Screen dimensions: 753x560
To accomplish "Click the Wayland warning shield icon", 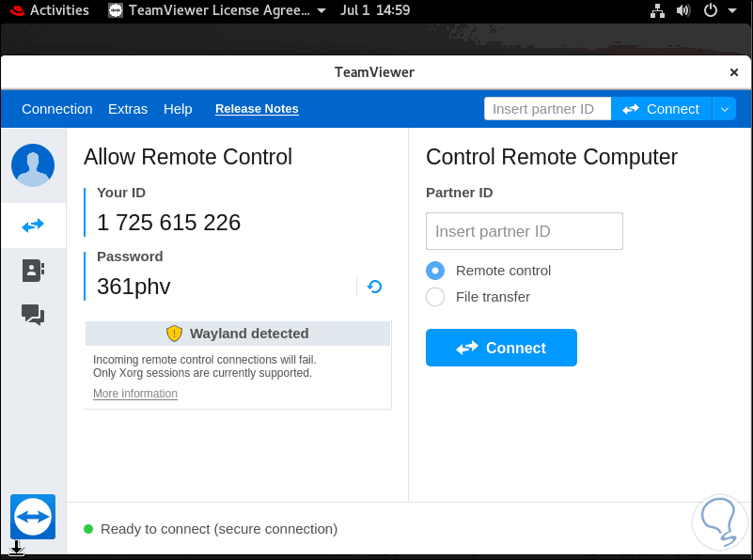I will [x=174, y=334].
